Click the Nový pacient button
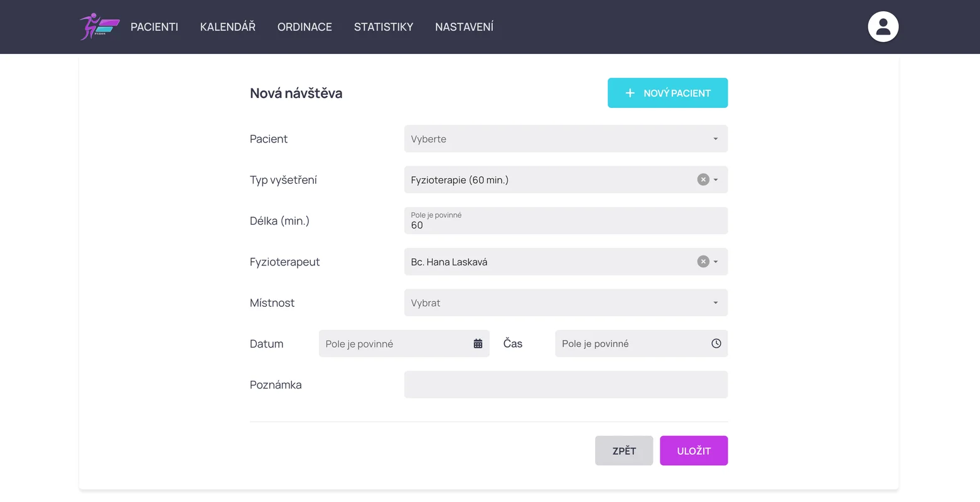 click(x=667, y=93)
